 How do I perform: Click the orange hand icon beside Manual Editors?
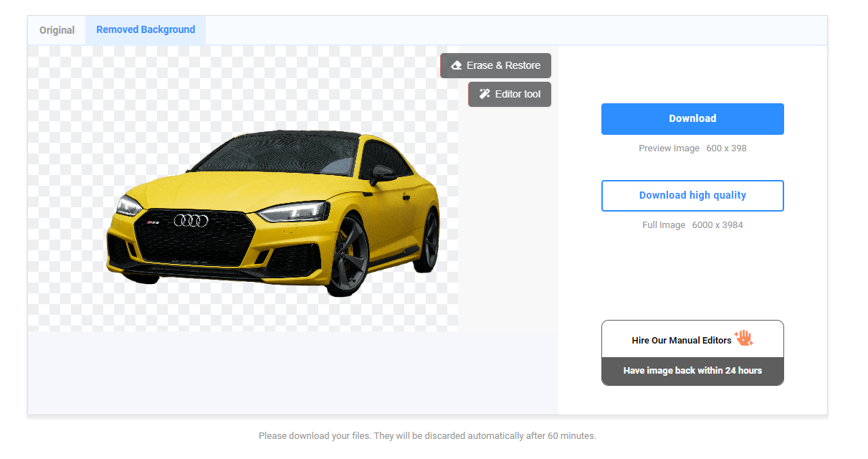[744, 338]
